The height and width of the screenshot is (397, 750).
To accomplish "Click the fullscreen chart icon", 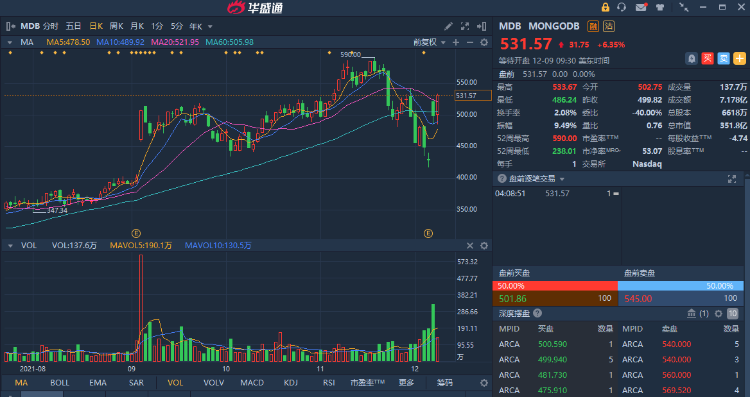I will [x=465, y=26].
